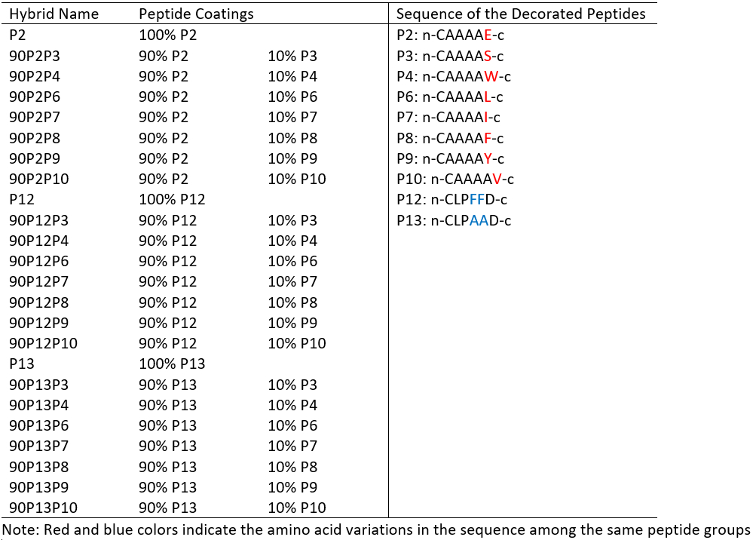Click the Peptide Coatings column header

coord(196,14)
